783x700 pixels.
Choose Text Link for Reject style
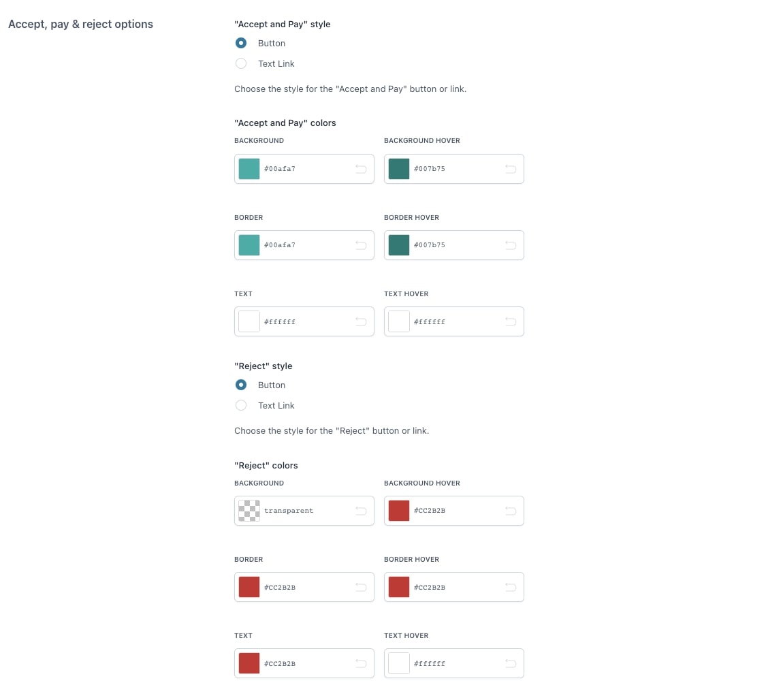(241, 405)
